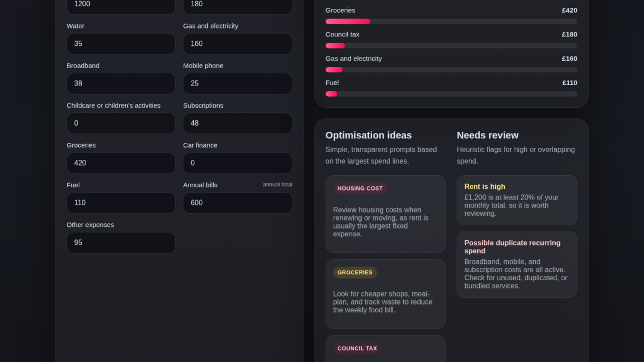Click the Needs review heading

pyautogui.click(x=488, y=135)
